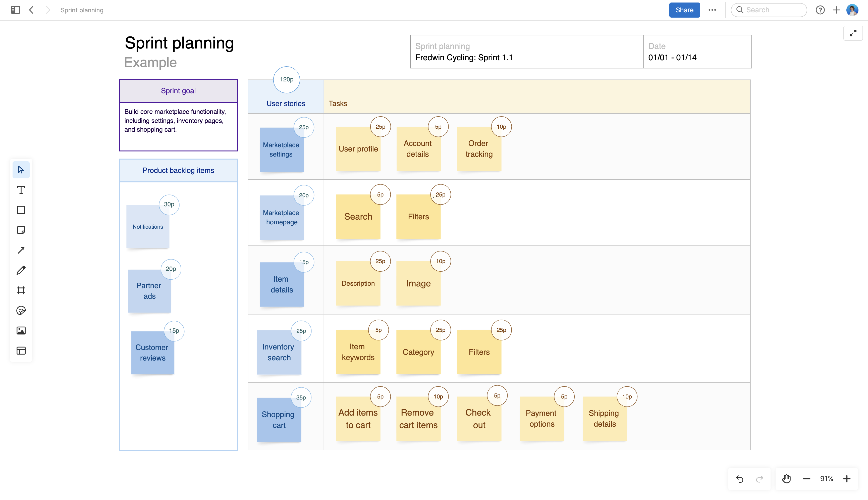
Task: Click the Share button
Action: click(684, 10)
